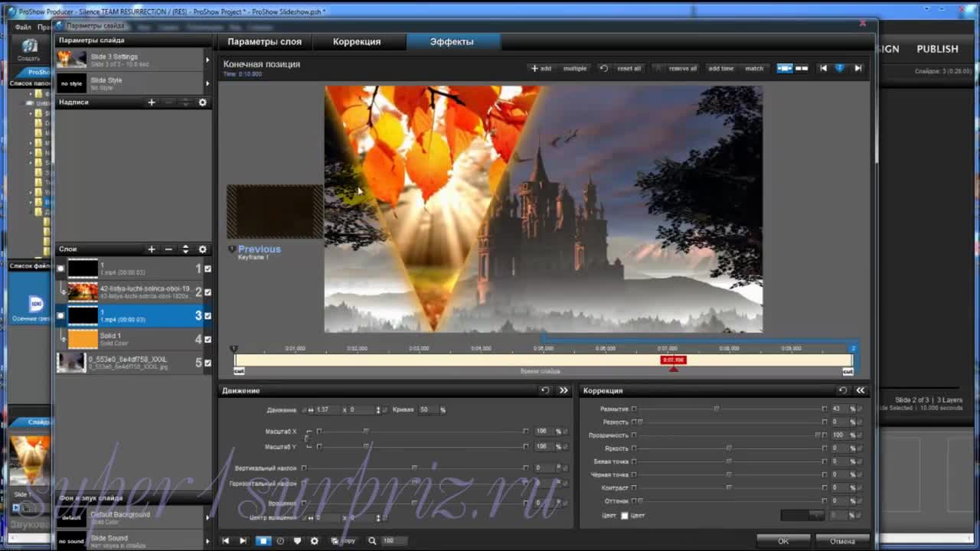Viewport: 980px width, 551px height.
Task: Click the multiple keyframes button
Action: coord(575,68)
